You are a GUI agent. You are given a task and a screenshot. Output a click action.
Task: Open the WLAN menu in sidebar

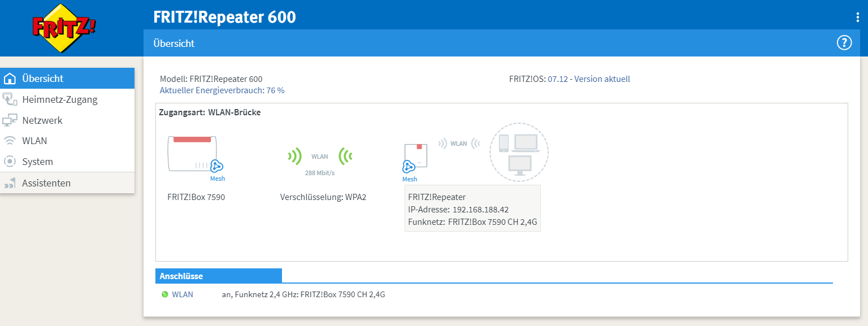click(67, 141)
